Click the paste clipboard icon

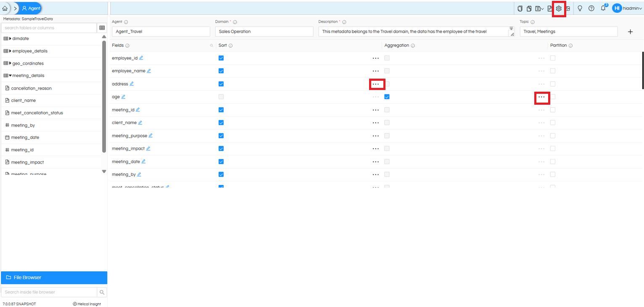click(x=529, y=8)
